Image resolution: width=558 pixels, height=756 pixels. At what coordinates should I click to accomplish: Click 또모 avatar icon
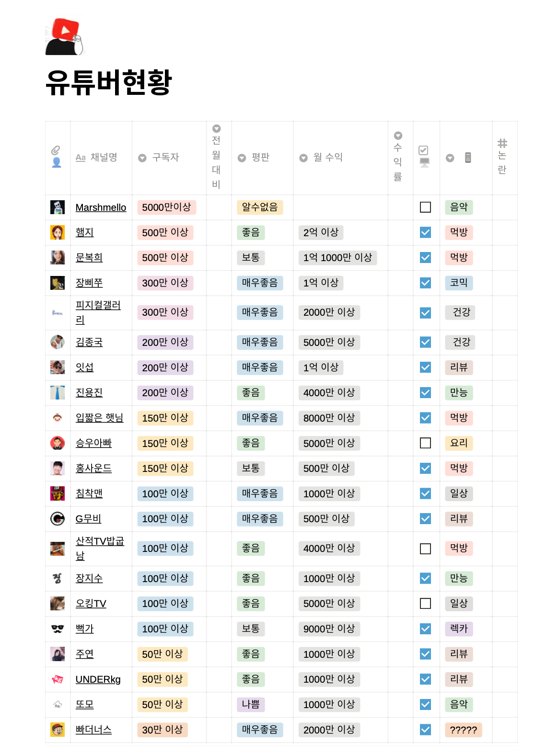(58, 704)
